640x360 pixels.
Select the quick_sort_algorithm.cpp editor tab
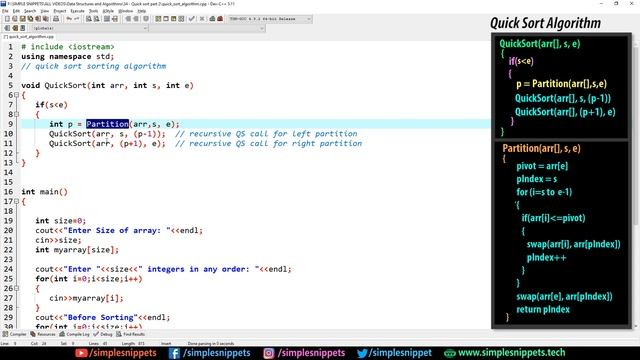pos(29,37)
